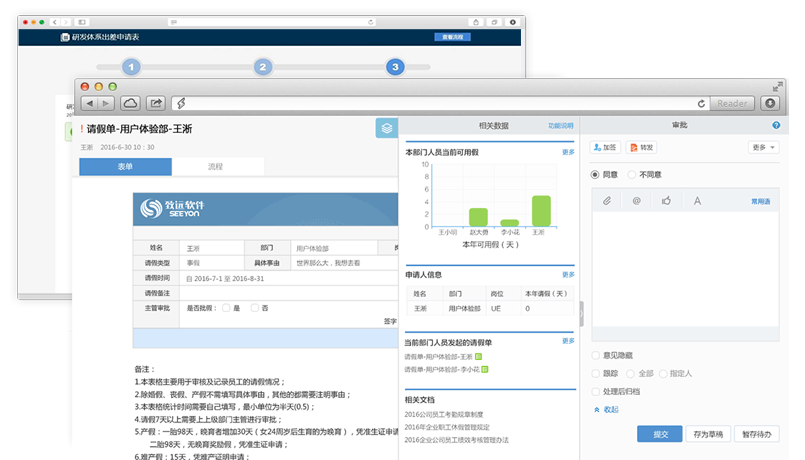Click the blue 提交 submit button

(x=659, y=434)
